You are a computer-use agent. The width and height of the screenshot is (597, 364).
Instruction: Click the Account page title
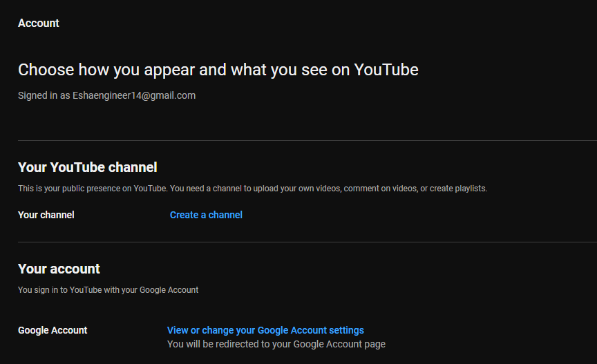pos(39,23)
